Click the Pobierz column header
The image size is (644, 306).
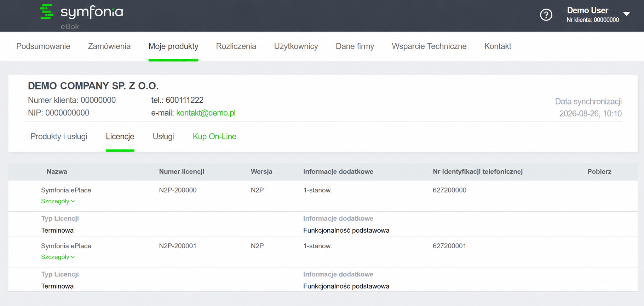[x=599, y=172]
